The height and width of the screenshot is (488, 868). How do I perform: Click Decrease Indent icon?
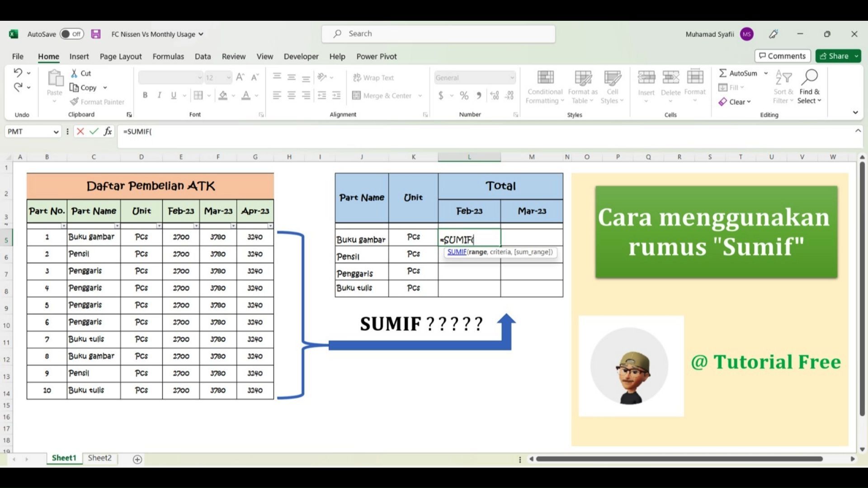[322, 95]
